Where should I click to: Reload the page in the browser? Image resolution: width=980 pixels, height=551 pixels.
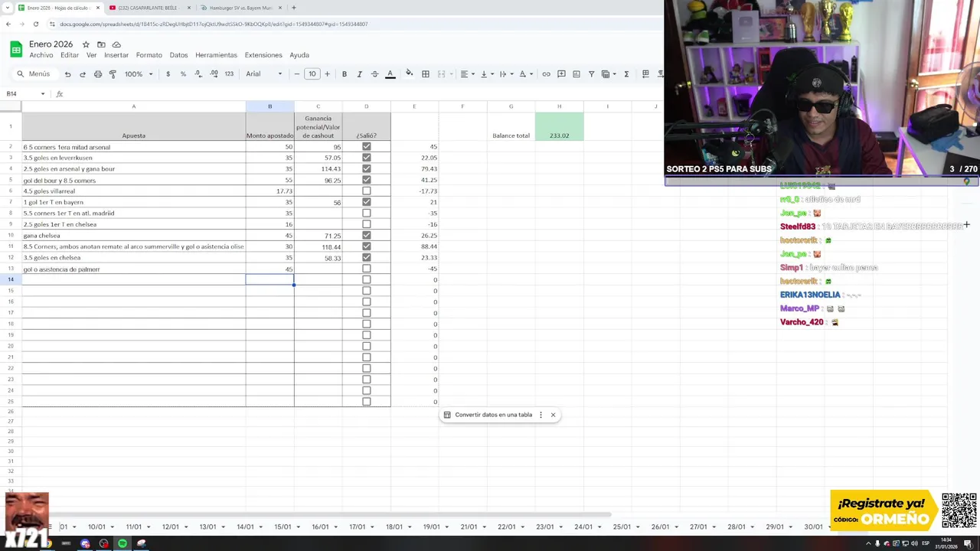coord(37,24)
